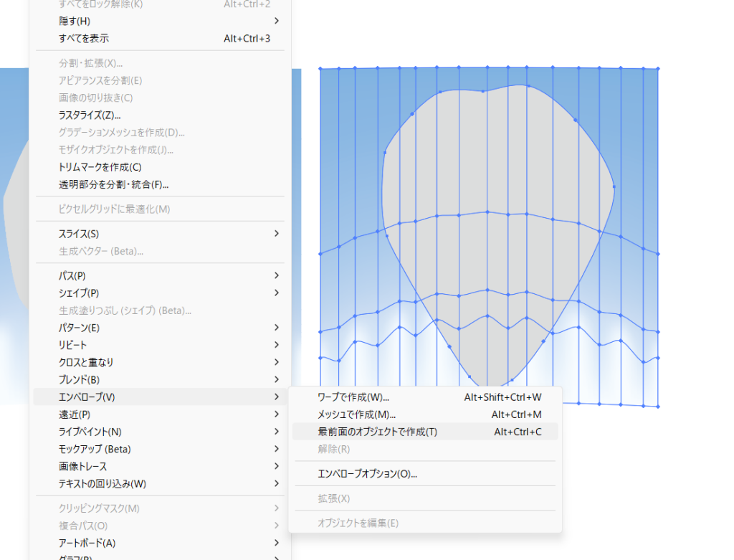734x560 pixels.
Task: Expand the スライス submenu arrow
Action: click(276, 234)
